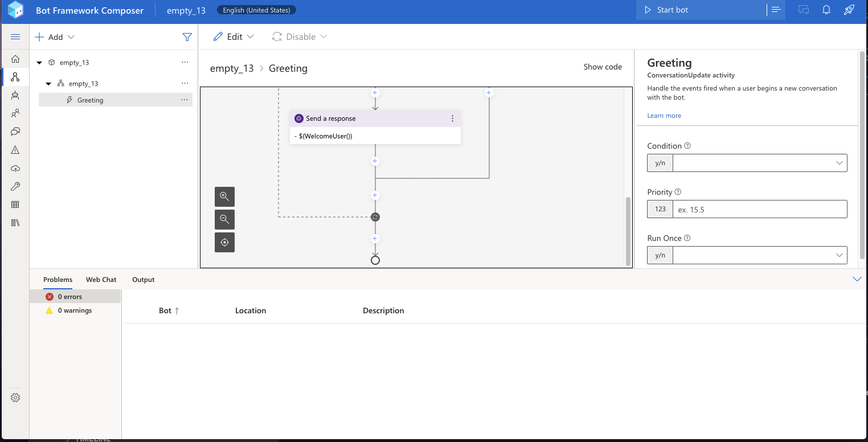868x442 pixels.
Task: Click Run Once help icon
Action: coord(687,238)
